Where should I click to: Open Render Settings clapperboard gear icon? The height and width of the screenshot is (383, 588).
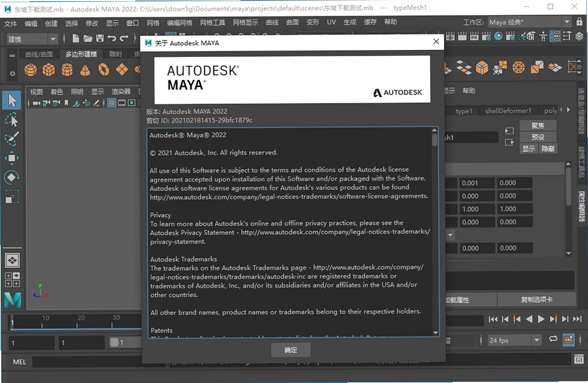pos(486,36)
